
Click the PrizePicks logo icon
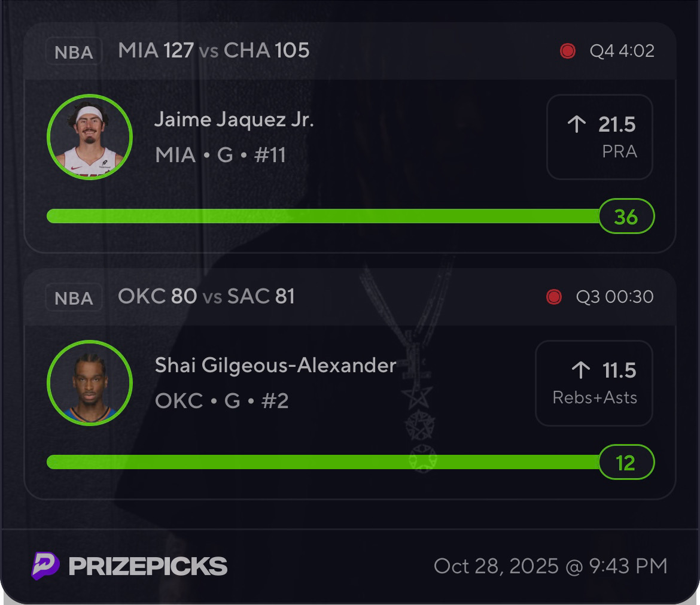(45, 566)
